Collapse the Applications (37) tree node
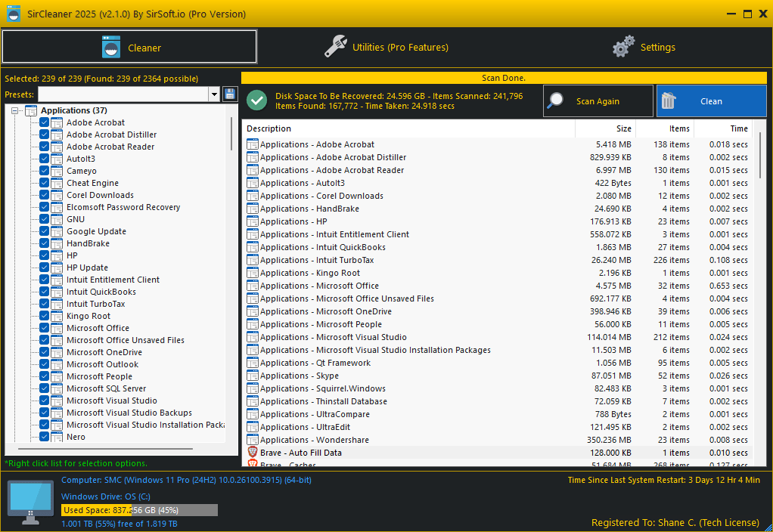 pos(15,111)
